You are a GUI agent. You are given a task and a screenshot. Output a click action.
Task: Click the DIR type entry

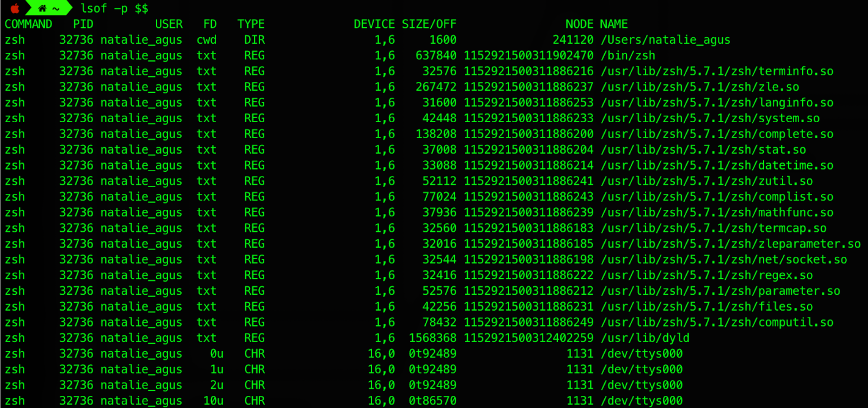coord(254,40)
